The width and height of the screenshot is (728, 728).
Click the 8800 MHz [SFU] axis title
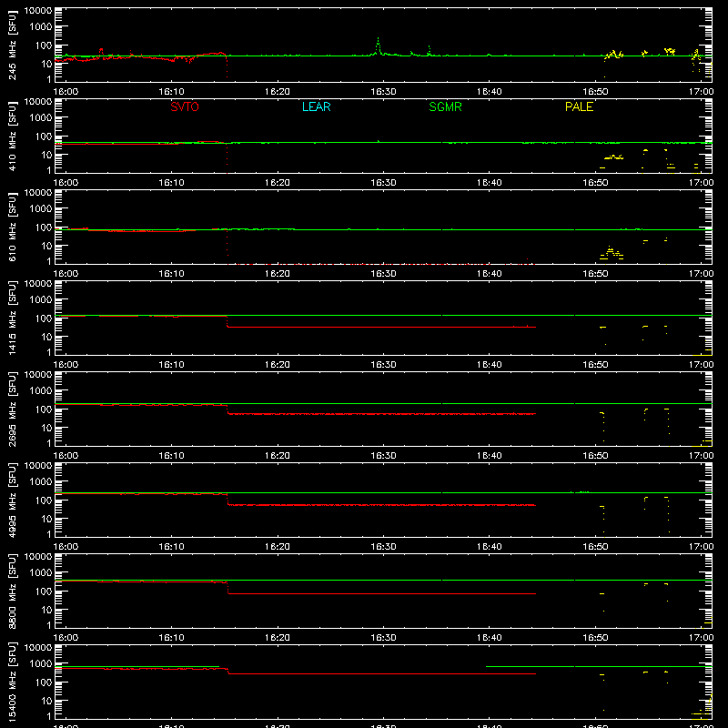12,591
